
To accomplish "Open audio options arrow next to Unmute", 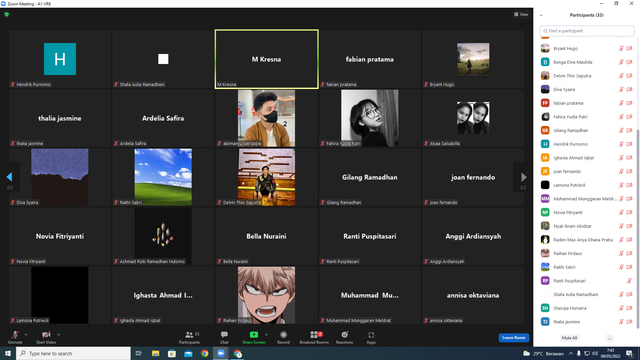I will tap(26, 335).
